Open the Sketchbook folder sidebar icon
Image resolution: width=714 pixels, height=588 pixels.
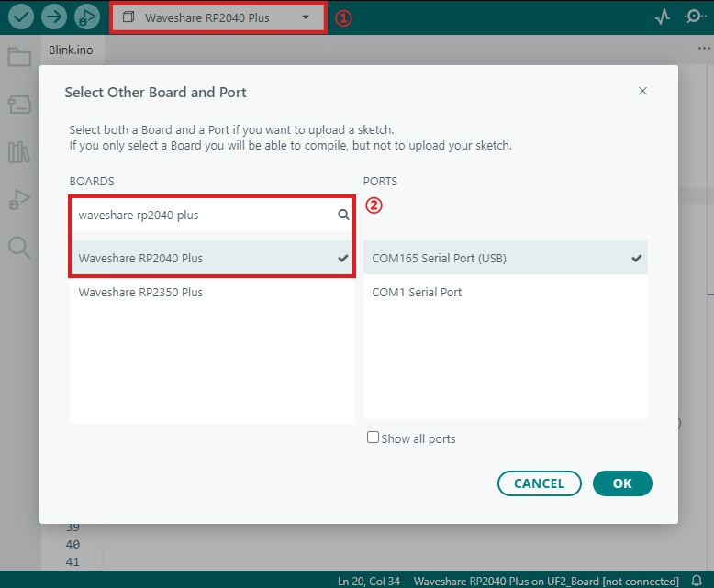[x=19, y=58]
